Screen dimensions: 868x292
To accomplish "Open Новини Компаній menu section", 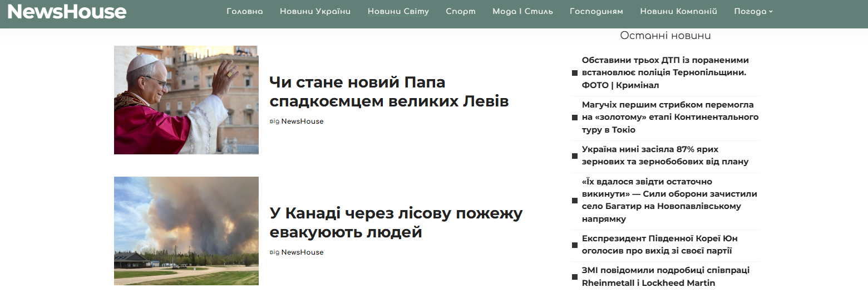I will pos(678,11).
